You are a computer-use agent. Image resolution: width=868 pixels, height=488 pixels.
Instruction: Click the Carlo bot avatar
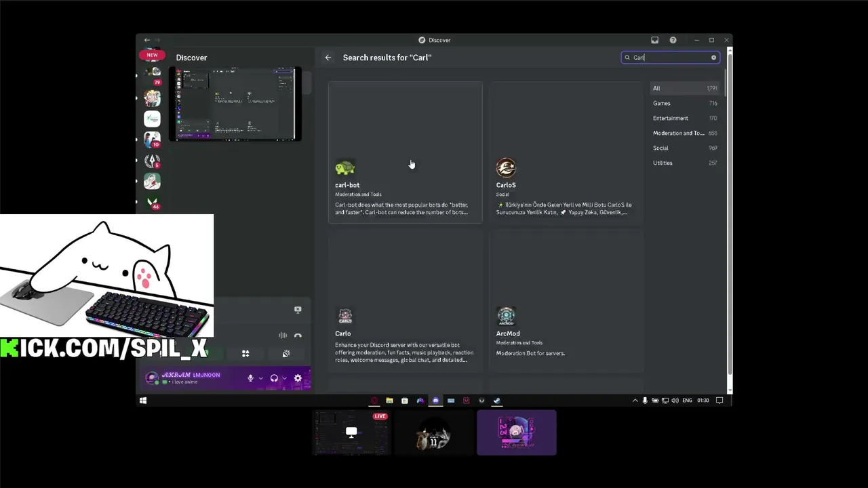(x=345, y=316)
